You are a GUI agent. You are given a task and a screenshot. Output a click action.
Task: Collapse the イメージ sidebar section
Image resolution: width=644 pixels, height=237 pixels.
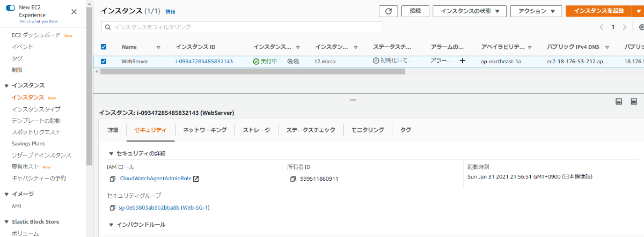tap(6, 194)
